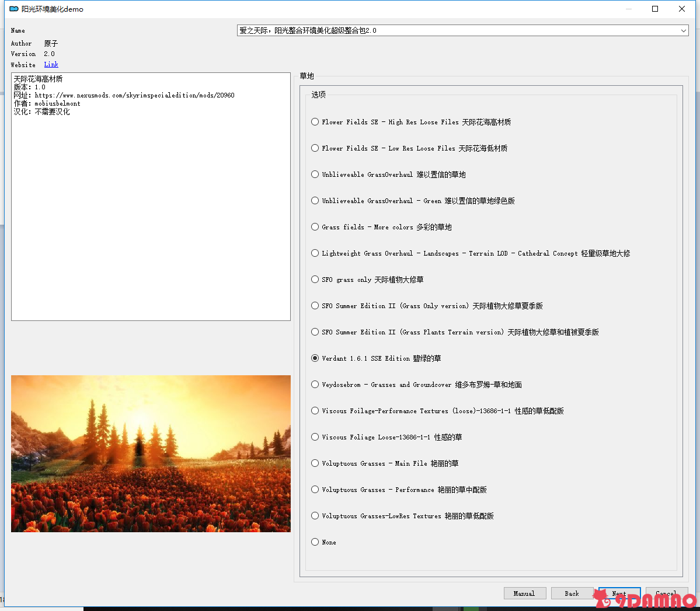Image resolution: width=700 pixels, height=611 pixels.
Task: Open the mod name dropdown
Action: (x=683, y=30)
